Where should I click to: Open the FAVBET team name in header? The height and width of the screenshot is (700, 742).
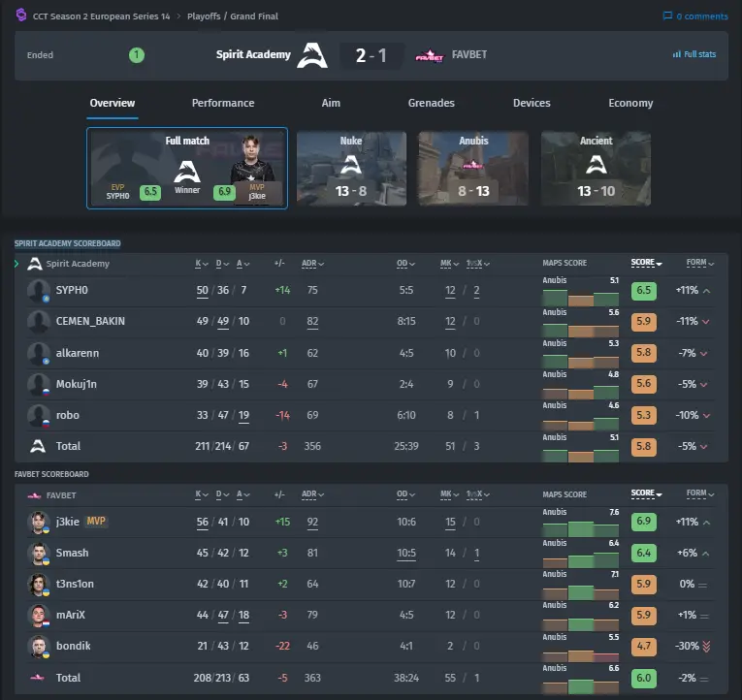click(x=468, y=55)
